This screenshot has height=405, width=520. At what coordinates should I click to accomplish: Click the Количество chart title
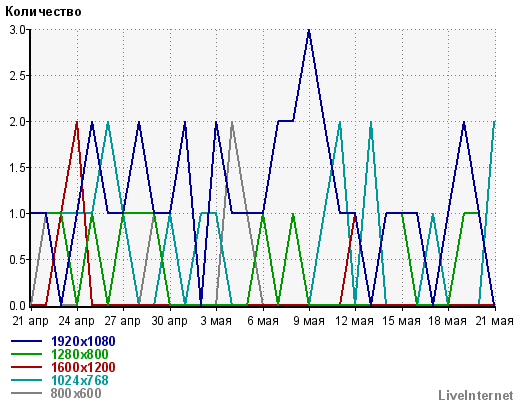(x=43, y=12)
